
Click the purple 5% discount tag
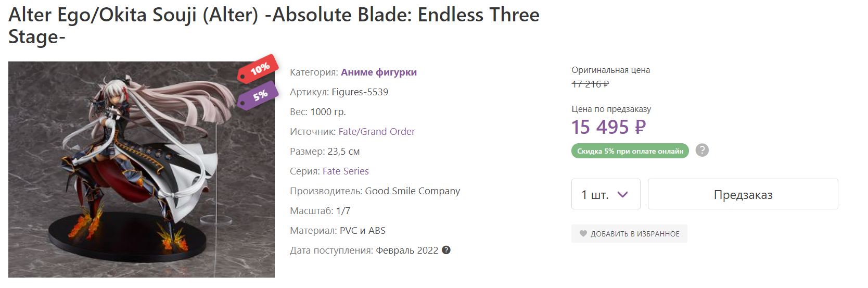tap(258, 96)
